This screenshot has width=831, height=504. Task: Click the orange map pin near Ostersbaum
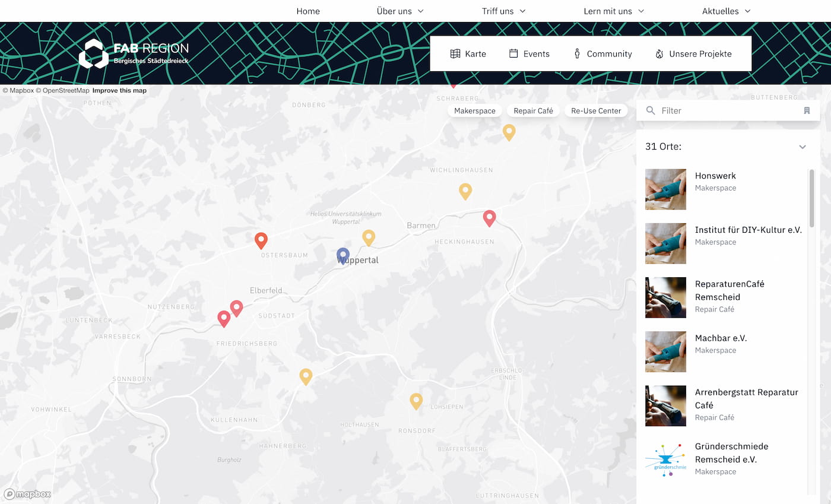tap(261, 240)
